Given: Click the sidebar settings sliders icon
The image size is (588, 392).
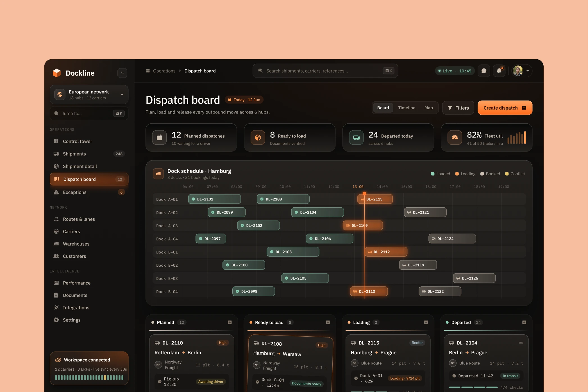Looking at the screenshot, I should [x=122, y=73].
